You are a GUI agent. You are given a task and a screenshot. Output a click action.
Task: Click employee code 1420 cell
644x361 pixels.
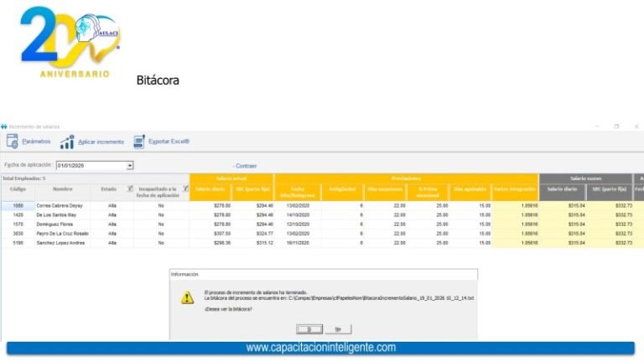pos(18,215)
